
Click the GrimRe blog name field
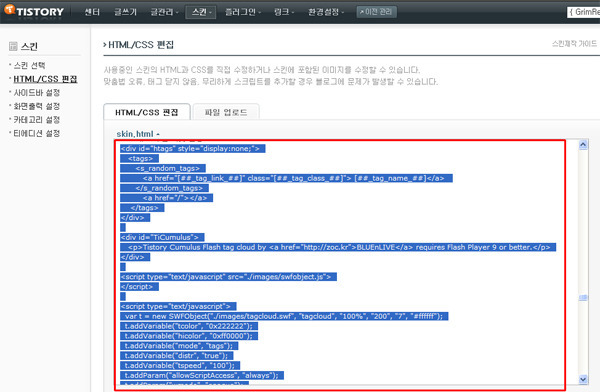click(x=584, y=12)
